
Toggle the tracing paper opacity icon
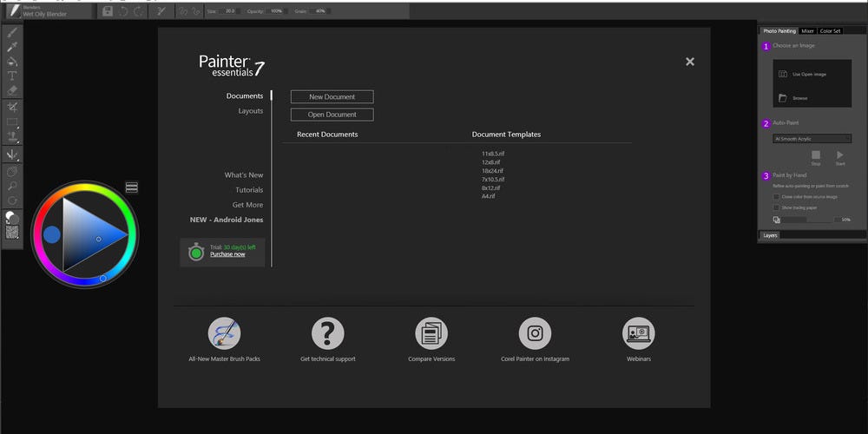[x=777, y=220]
